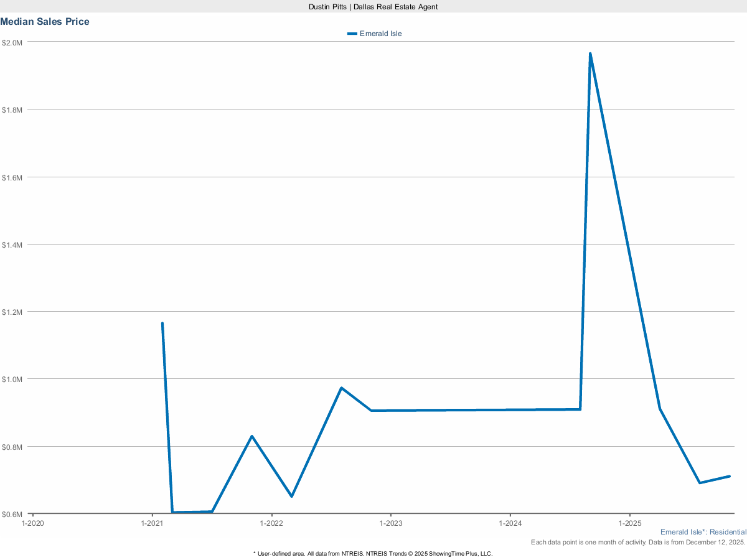Click the last data point at line's right end

tap(729, 476)
